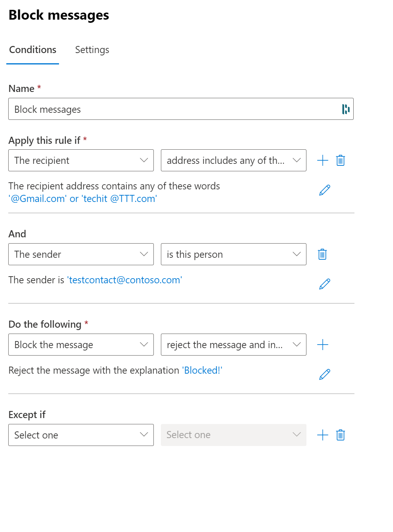The height and width of the screenshot is (532, 393).
Task: Delete the sender condition using trash icon
Action: pyautogui.click(x=322, y=254)
